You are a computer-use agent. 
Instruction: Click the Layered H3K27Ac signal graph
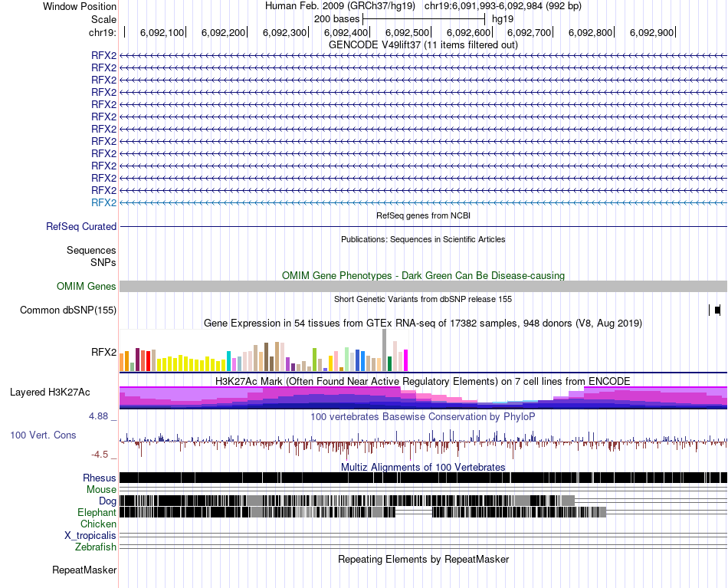(x=423, y=398)
